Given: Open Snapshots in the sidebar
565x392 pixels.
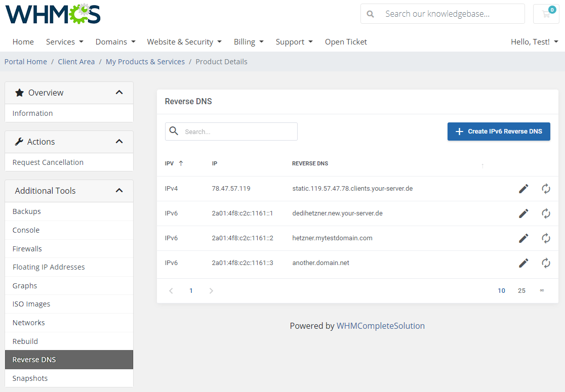Looking at the screenshot, I should [69, 378].
